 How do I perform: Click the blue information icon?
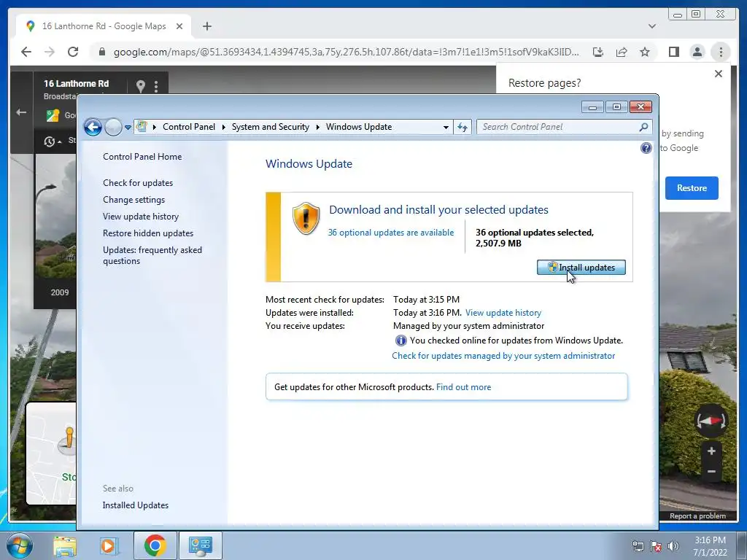(400, 341)
